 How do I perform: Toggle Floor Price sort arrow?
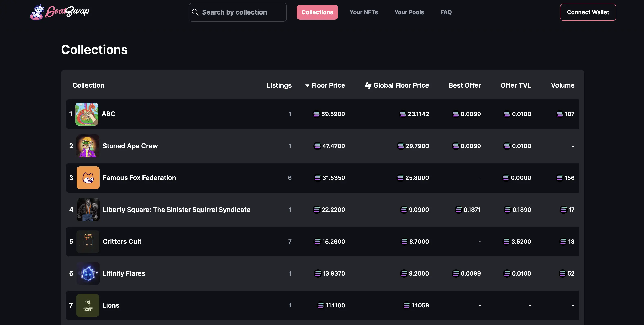(307, 85)
